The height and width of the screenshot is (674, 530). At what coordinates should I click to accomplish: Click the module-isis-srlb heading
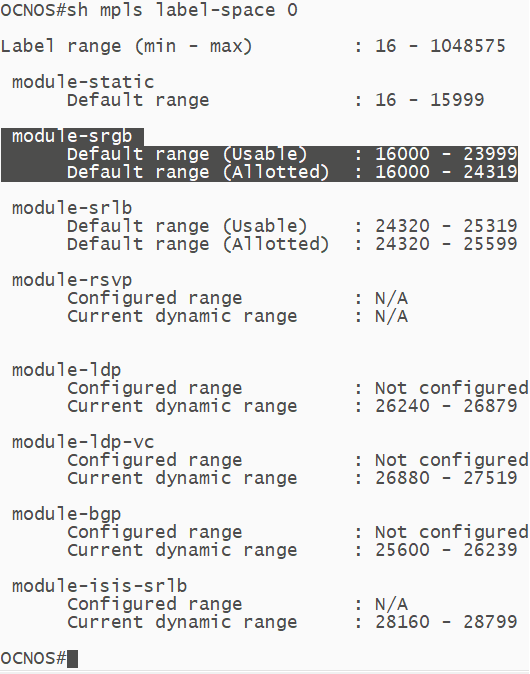pos(99,586)
